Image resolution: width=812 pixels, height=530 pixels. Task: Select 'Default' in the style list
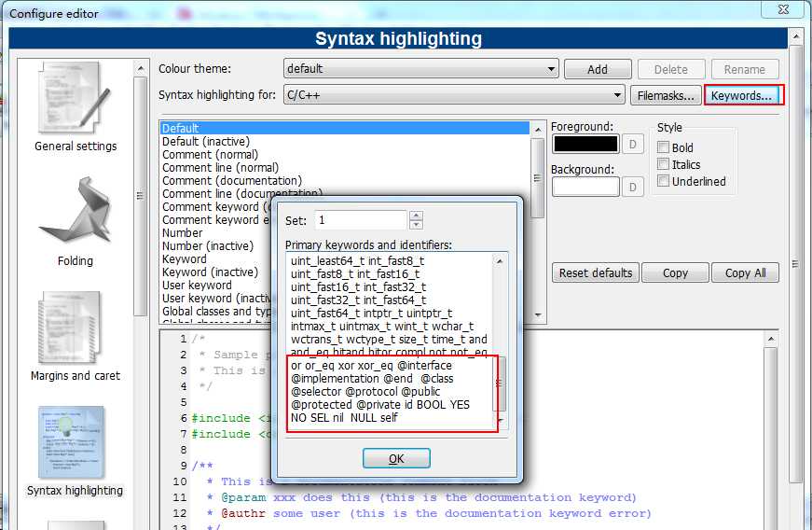click(345, 128)
